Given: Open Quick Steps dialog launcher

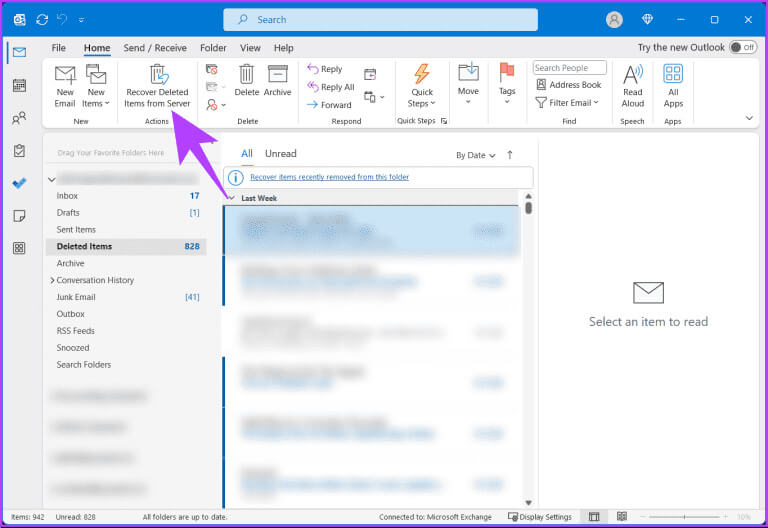Looking at the screenshot, I should 444,121.
